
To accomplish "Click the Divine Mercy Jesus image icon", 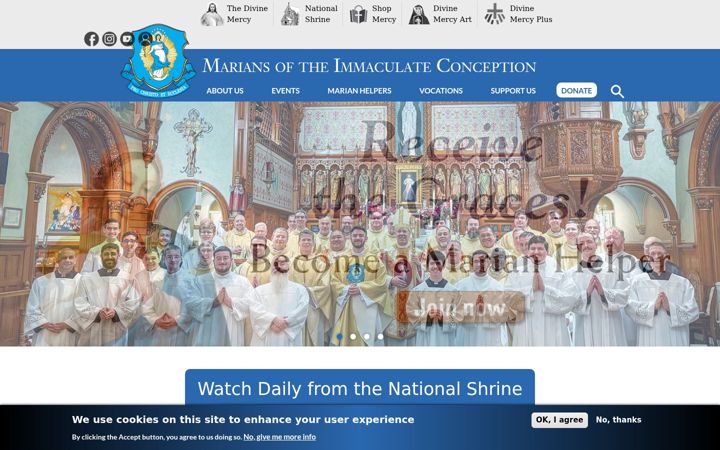I will [x=212, y=14].
